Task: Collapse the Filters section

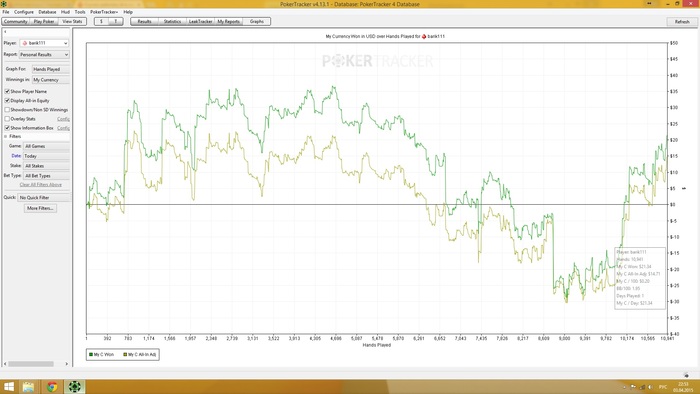Action: [x=6, y=137]
